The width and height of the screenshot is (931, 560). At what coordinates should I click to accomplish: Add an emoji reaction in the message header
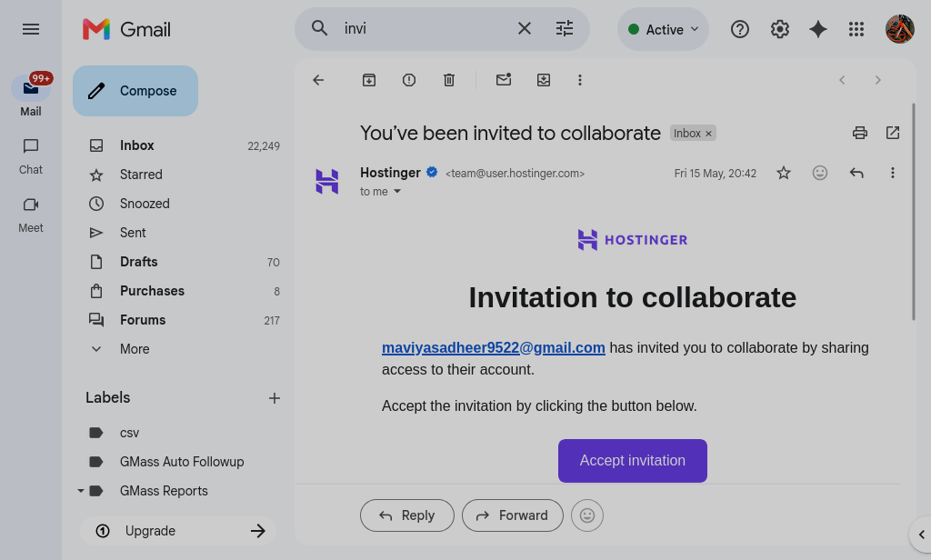point(820,173)
